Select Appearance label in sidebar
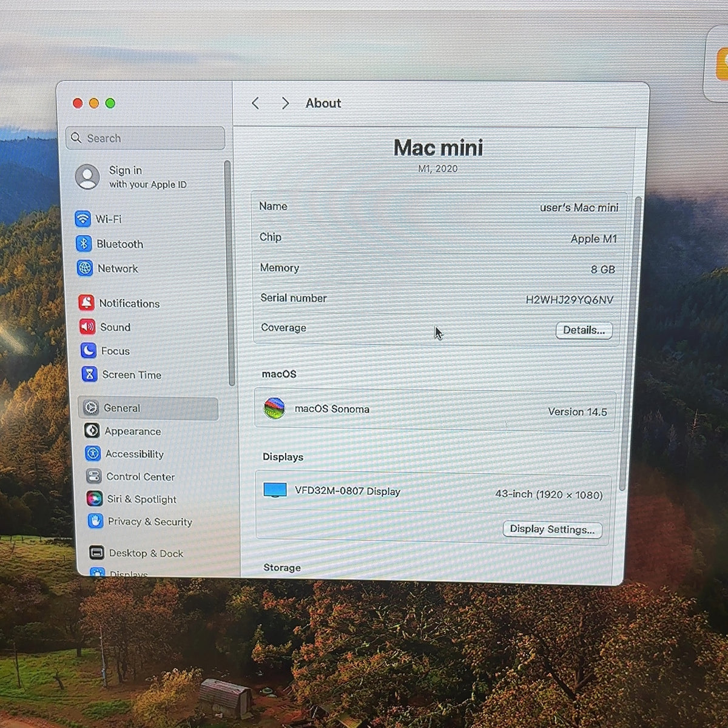The height and width of the screenshot is (728, 728). (x=133, y=431)
